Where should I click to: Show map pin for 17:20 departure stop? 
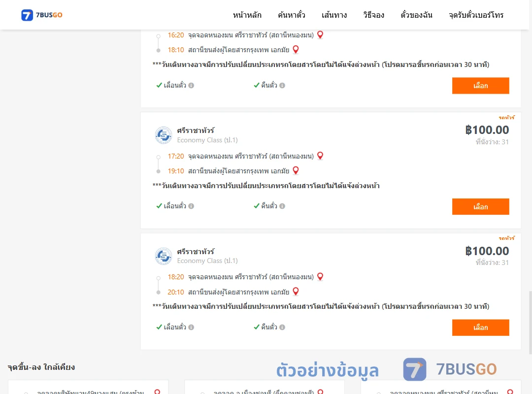(320, 156)
